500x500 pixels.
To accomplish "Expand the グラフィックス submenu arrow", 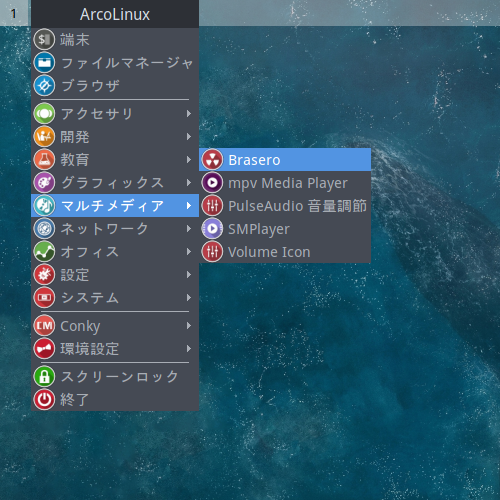I will coord(189,183).
